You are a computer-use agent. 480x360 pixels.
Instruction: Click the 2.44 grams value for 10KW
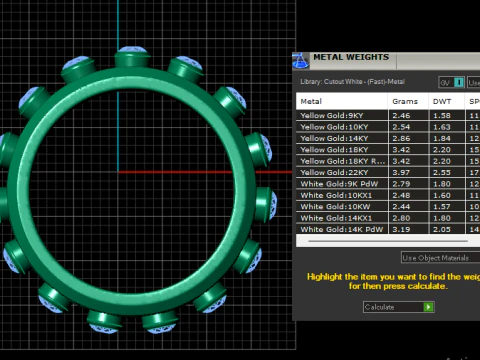(x=401, y=207)
